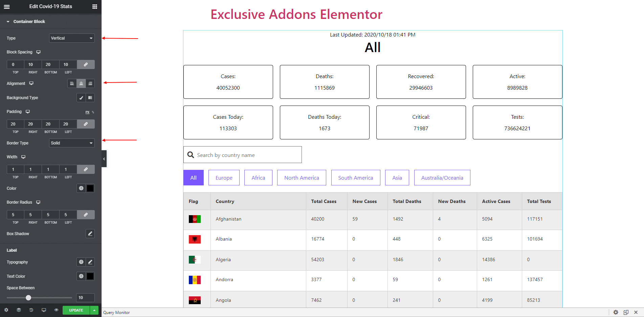Screen dimensions: 644x317
Task: Click the Space Between slider handle
Action: 28,298
